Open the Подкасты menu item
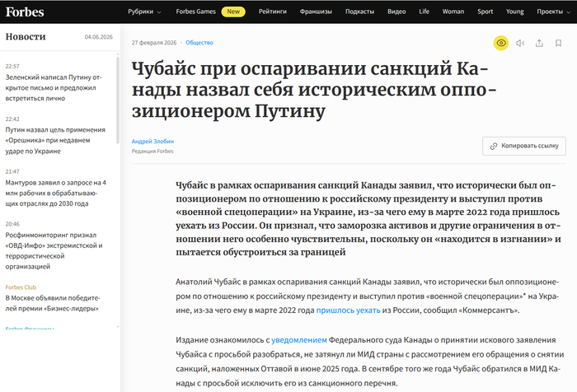Image resolution: width=577 pixels, height=392 pixels. coord(360,12)
